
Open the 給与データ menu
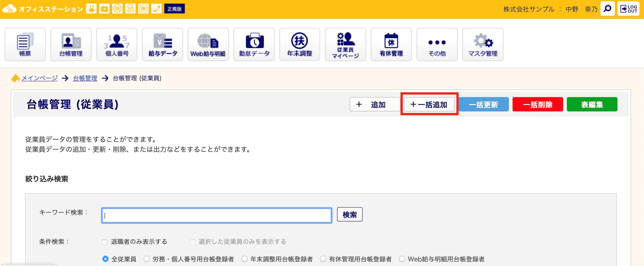[163, 44]
